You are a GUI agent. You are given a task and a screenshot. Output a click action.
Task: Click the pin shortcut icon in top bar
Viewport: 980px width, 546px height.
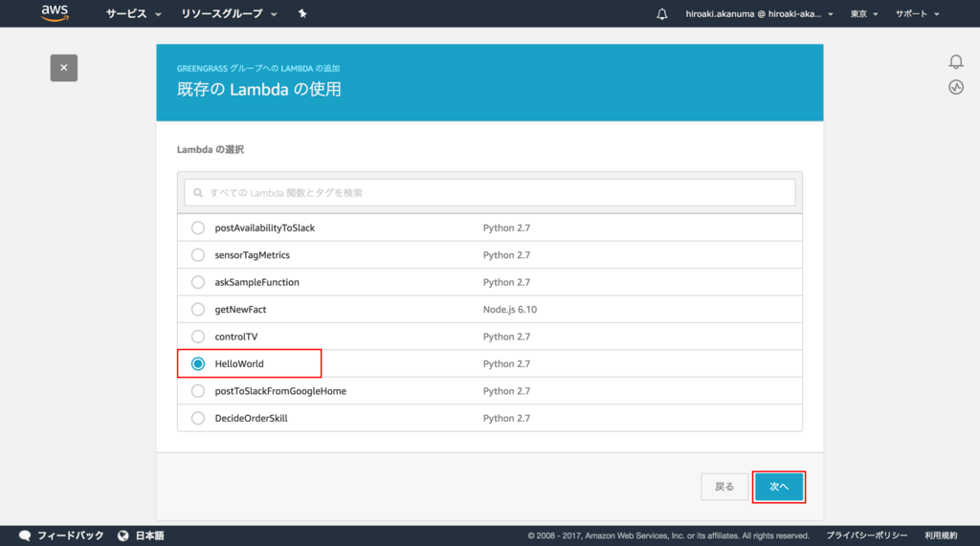(x=302, y=13)
